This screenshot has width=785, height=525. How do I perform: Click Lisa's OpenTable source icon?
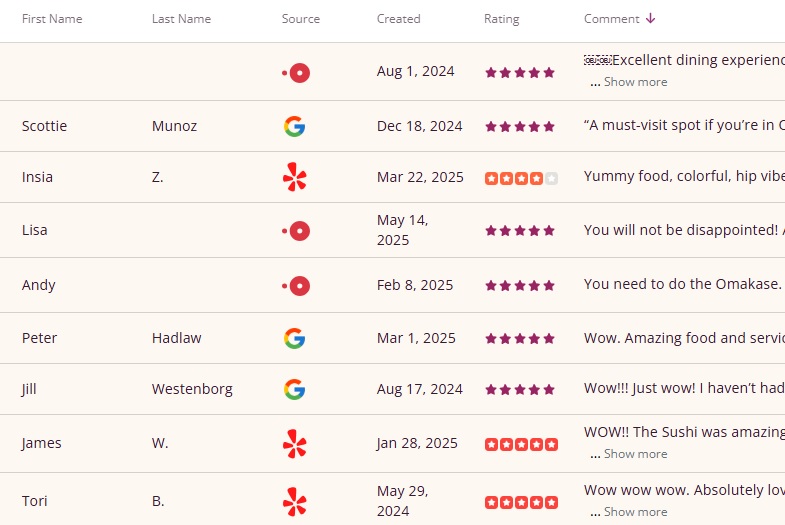[297, 231]
